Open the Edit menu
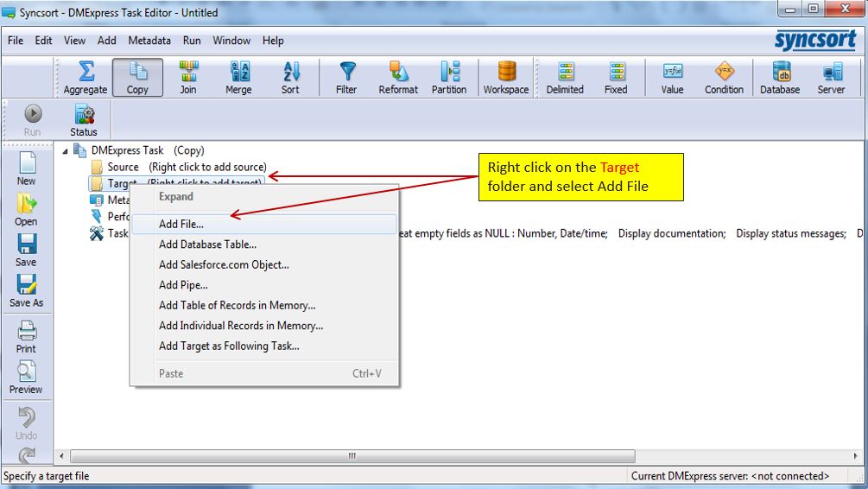The image size is (868, 489). [x=43, y=41]
